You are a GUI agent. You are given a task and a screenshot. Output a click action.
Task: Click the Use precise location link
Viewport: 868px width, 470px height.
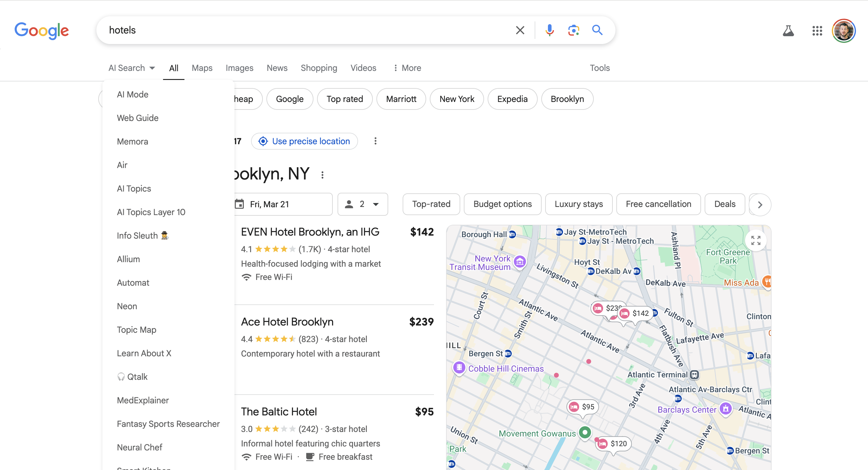(304, 141)
